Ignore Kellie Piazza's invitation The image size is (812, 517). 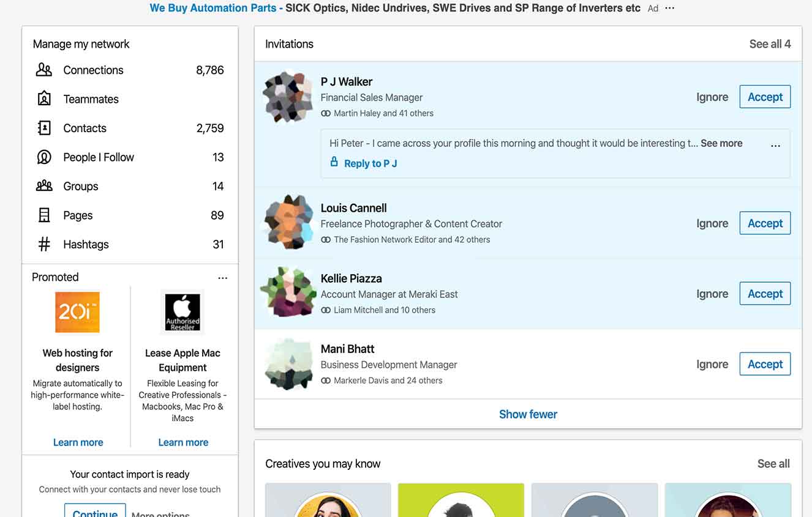tap(712, 294)
